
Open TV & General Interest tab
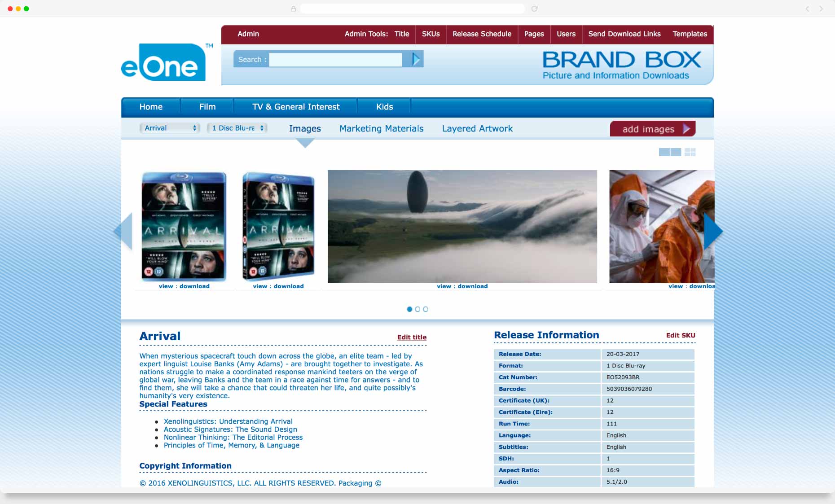click(x=296, y=107)
